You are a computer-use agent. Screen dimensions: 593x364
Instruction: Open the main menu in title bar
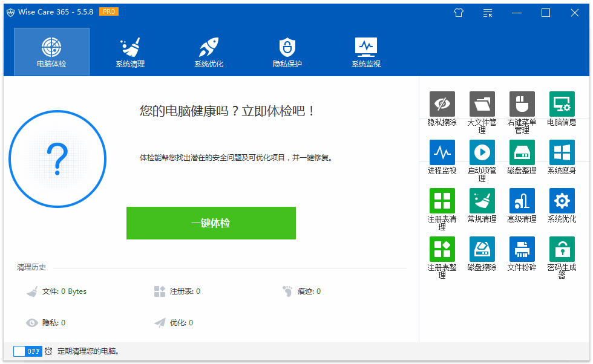click(x=488, y=13)
